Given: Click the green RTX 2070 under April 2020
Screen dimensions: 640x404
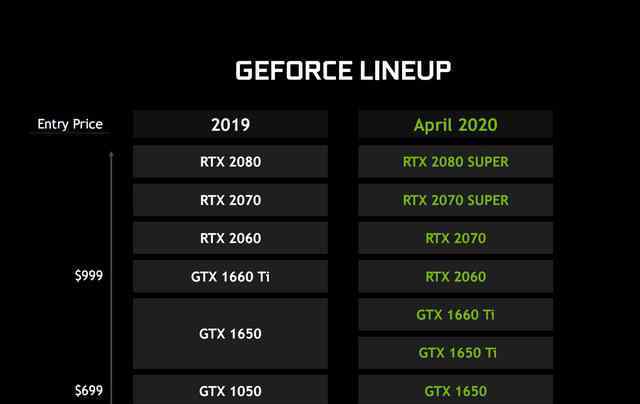Looking at the screenshot, I should pyautogui.click(x=455, y=238).
